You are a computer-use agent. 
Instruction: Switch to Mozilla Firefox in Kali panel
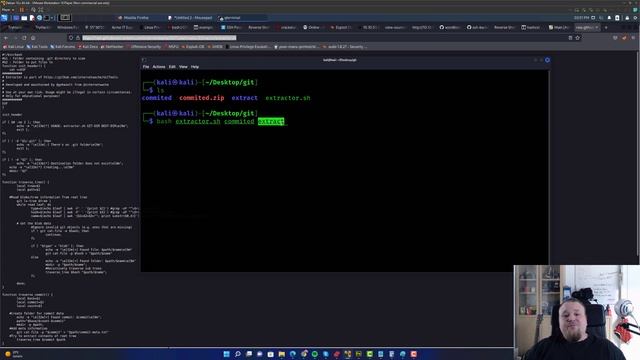pyautogui.click(x=133, y=18)
